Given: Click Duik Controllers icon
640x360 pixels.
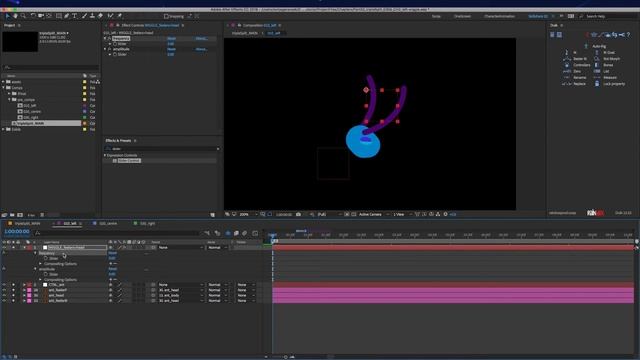Looking at the screenshot, I should pyautogui.click(x=567, y=65).
